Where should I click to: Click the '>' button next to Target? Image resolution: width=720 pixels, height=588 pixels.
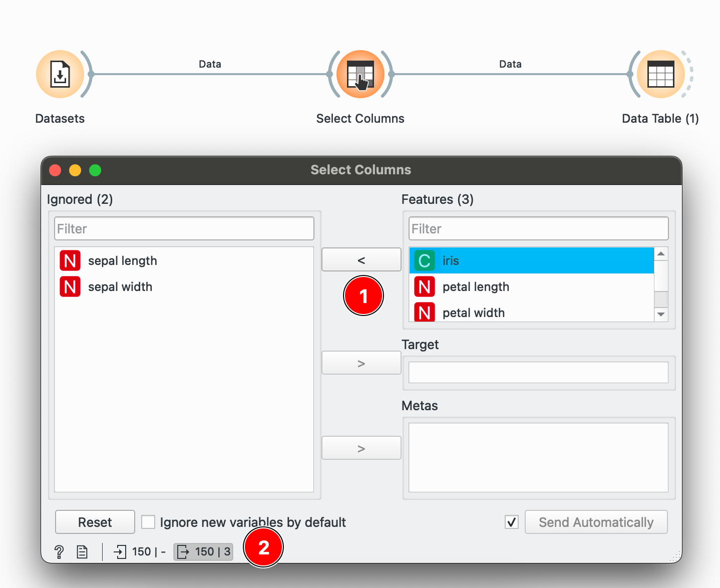pyautogui.click(x=361, y=363)
